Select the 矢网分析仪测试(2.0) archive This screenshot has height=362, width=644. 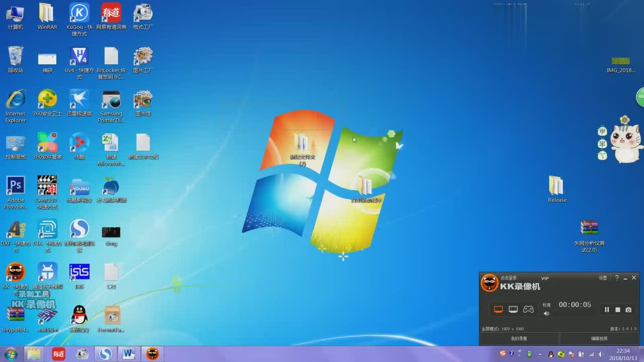[589, 236]
